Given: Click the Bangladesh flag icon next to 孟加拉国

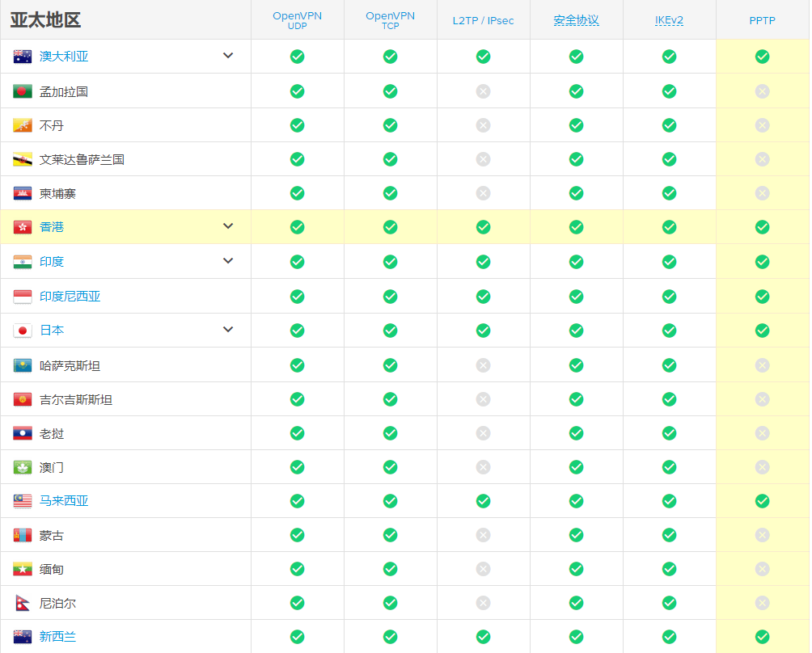Looking at the screenshot, I should pyautogui.click(x=23, y=91).
